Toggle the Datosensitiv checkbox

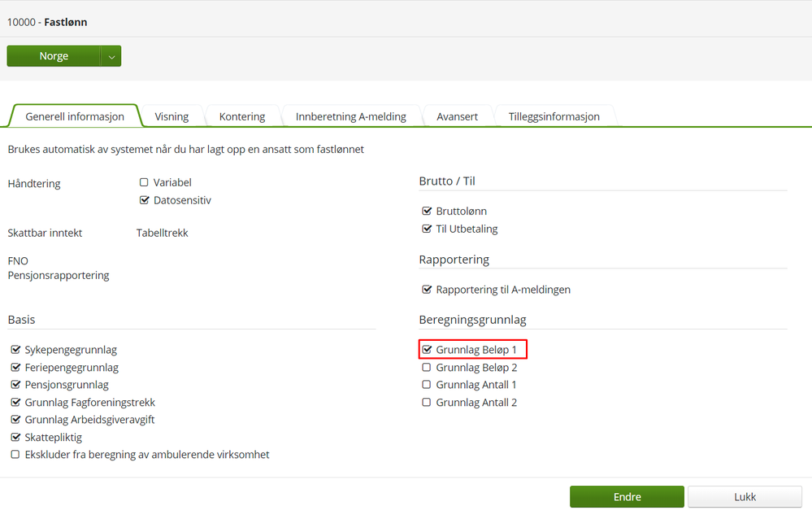(x=144, y=200)
